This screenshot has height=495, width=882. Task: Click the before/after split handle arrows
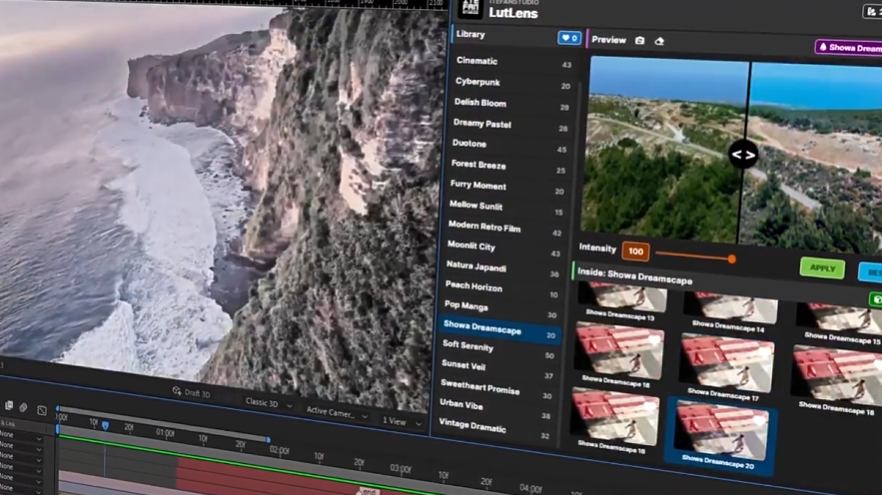click(743, 154)
